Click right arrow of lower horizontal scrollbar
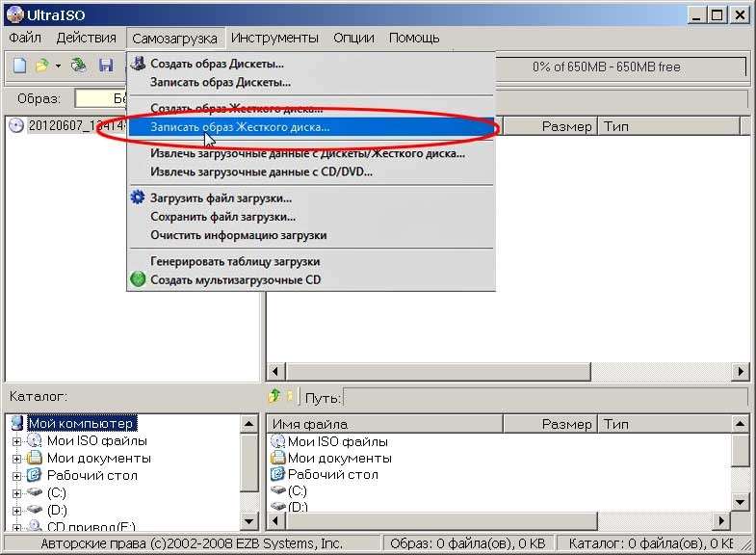The image size is (756, 555). [721, 520]
